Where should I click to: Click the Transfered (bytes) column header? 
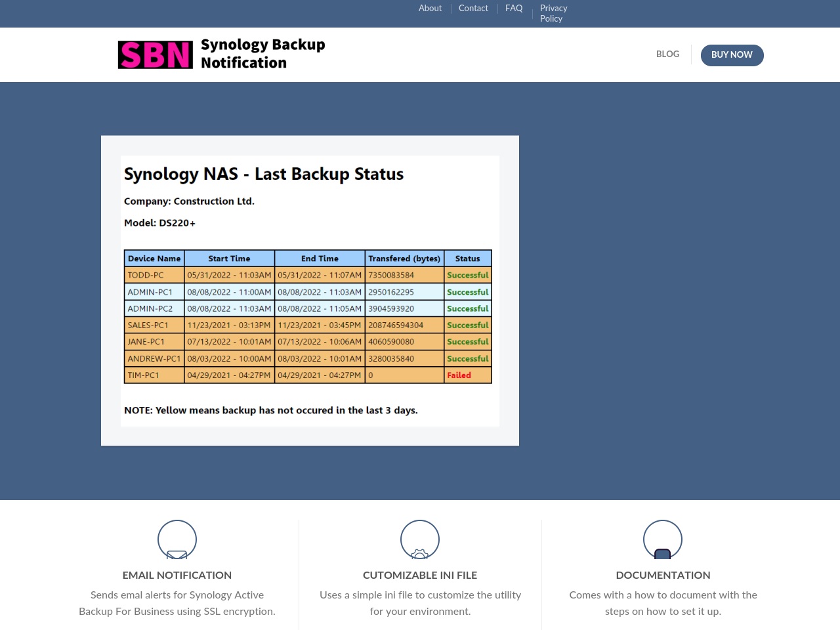404,259
